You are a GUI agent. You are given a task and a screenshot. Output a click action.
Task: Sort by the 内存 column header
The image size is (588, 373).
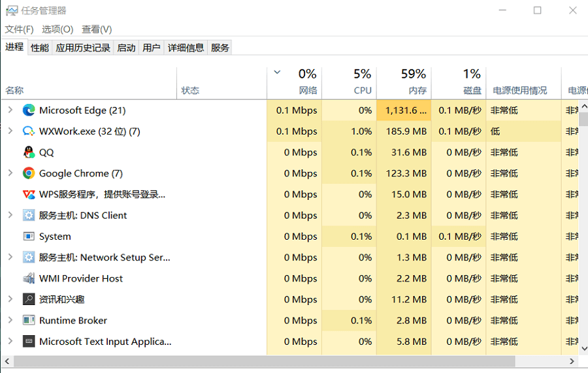(404, 83)
